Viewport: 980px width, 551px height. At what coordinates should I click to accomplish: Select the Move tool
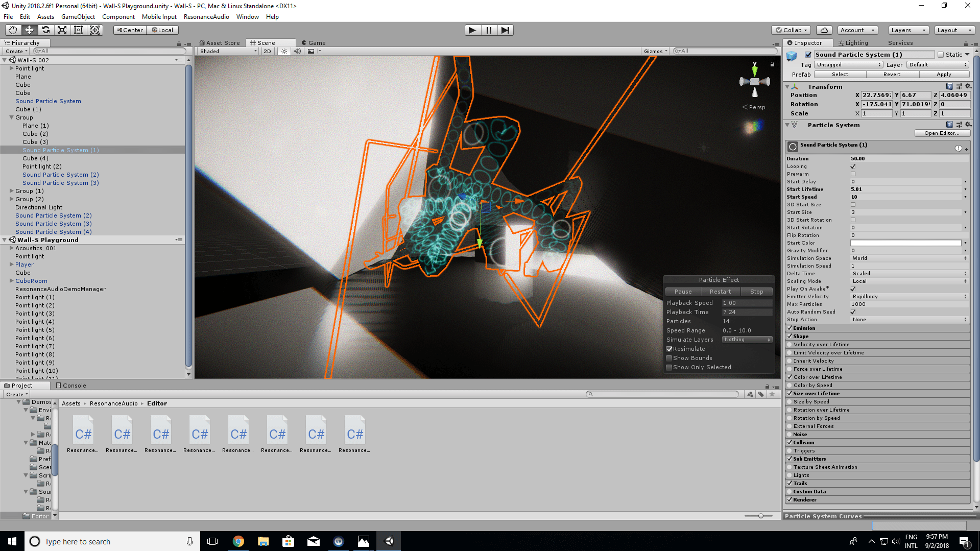(29, 30)
